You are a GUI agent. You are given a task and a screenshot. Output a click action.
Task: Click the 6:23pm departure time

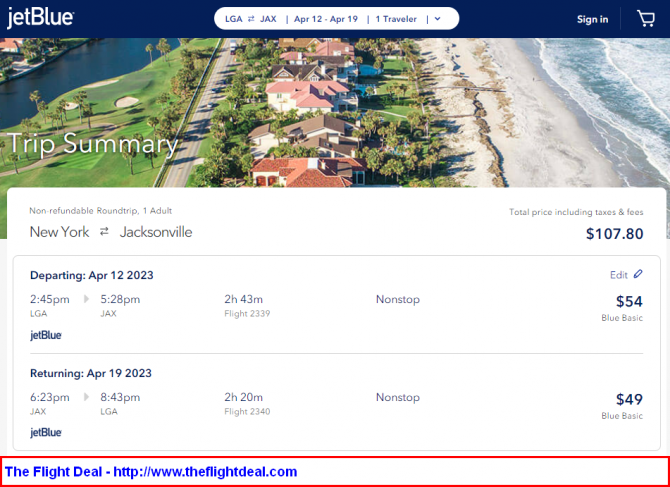tap(50, 397)
